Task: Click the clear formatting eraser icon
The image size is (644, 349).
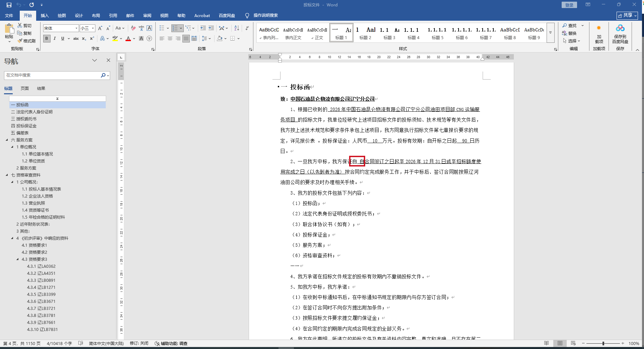Action: 133,28
